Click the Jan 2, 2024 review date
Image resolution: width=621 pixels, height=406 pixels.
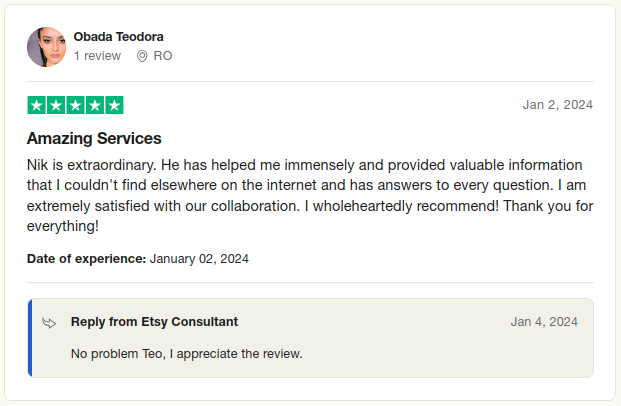[558, 105]
